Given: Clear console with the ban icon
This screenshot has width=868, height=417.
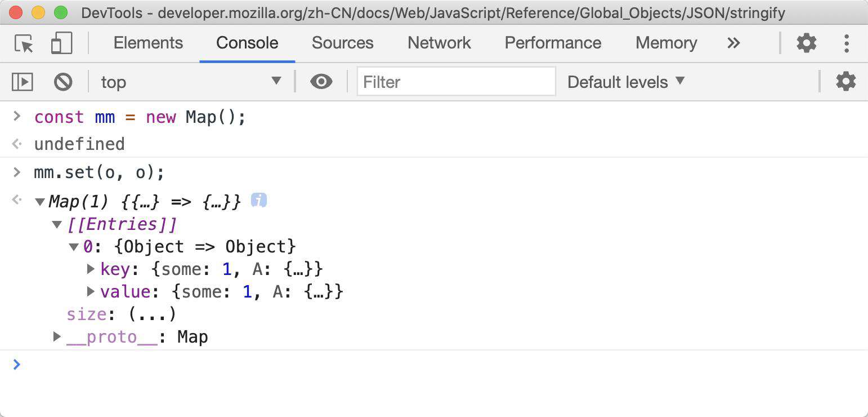Looking at the screenshot, I should pyautogui.click(x=63, y=82).
